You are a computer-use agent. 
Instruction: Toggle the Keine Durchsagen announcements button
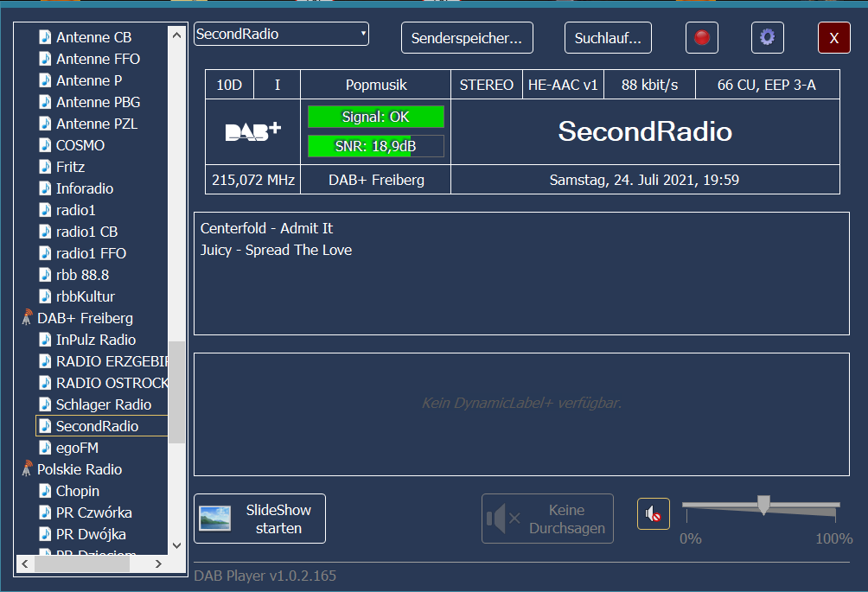(547, 519)
